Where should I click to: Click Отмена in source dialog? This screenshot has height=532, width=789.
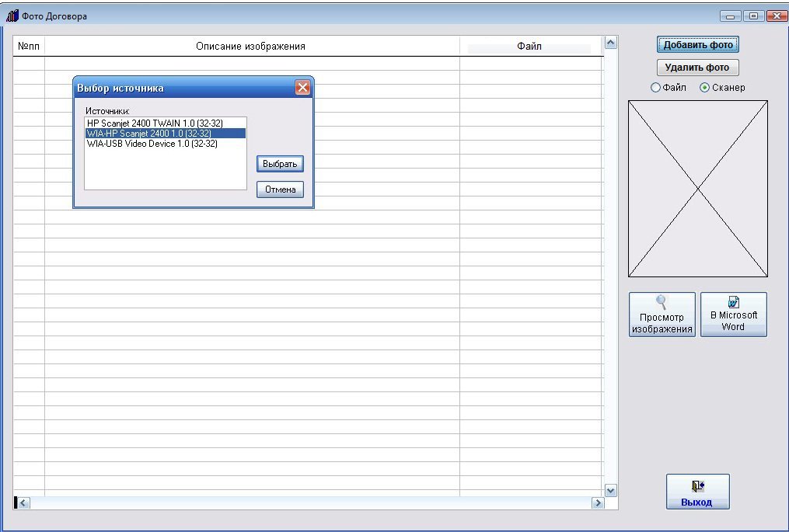point(280,190)
